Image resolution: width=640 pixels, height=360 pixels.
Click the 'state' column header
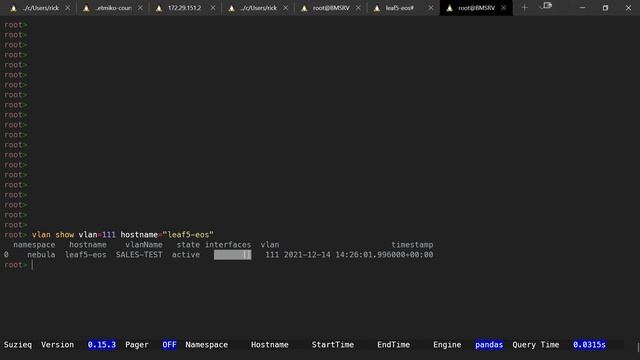(x=188, y=245)
